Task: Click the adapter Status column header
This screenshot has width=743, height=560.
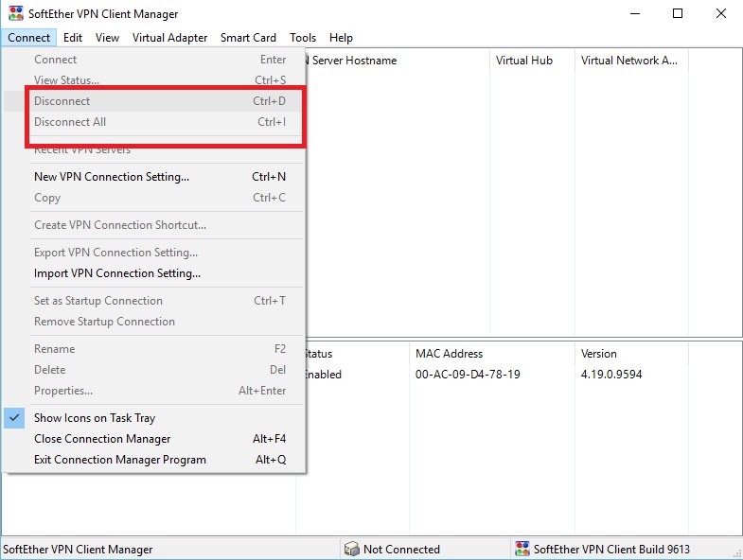Action: 357,354
